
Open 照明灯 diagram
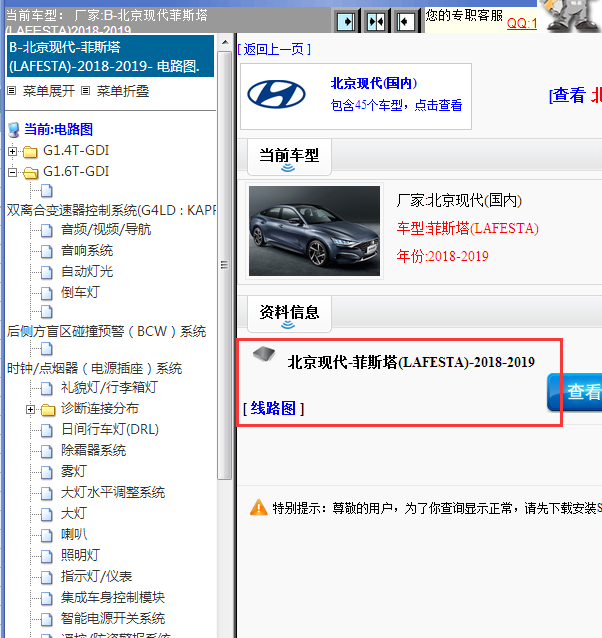(x=81, y=555)
